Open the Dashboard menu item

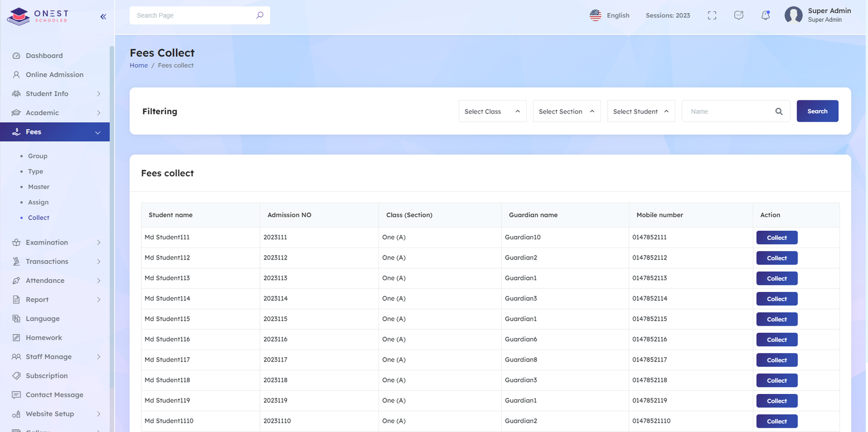[x=44, y=56]
